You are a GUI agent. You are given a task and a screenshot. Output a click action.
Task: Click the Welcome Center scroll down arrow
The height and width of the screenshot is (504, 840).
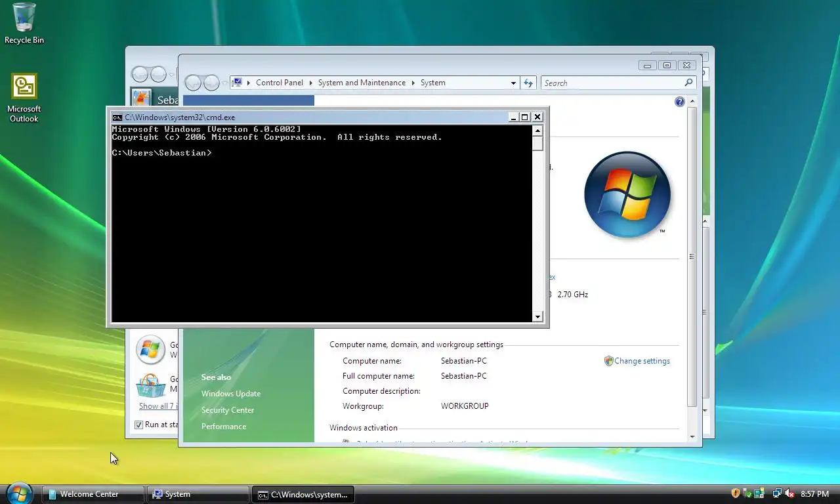pos(705,411)
